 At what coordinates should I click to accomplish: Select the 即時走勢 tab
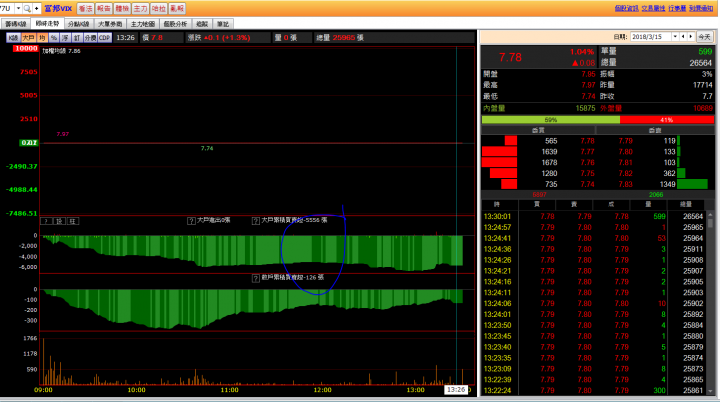(47, 23)
